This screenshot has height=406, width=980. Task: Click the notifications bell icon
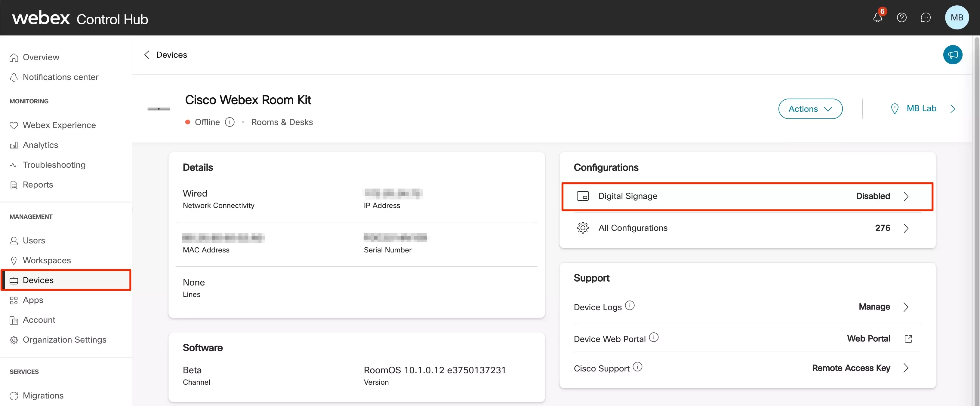point(877,17)
